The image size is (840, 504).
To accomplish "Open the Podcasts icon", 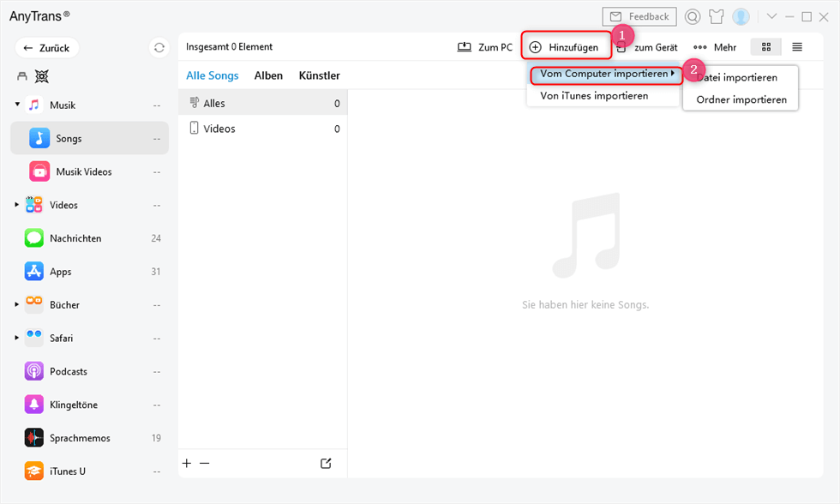I will click(34, 371).
